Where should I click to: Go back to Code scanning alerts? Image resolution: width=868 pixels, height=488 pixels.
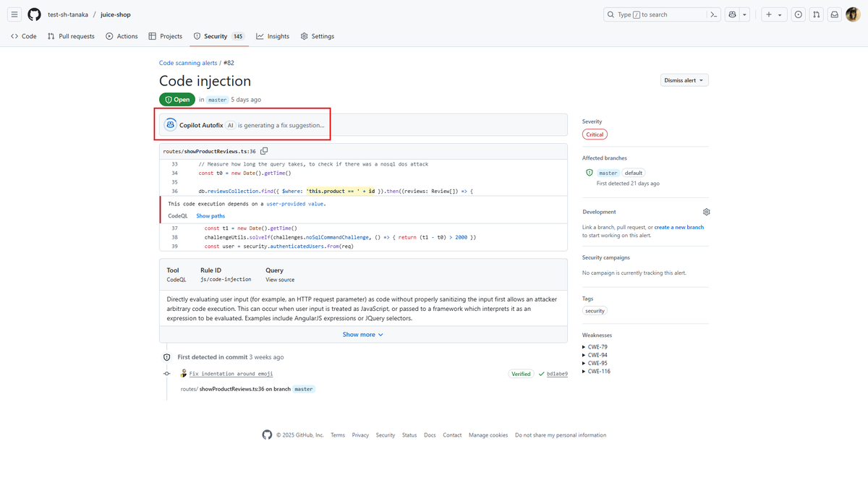[x=188, y=63]
